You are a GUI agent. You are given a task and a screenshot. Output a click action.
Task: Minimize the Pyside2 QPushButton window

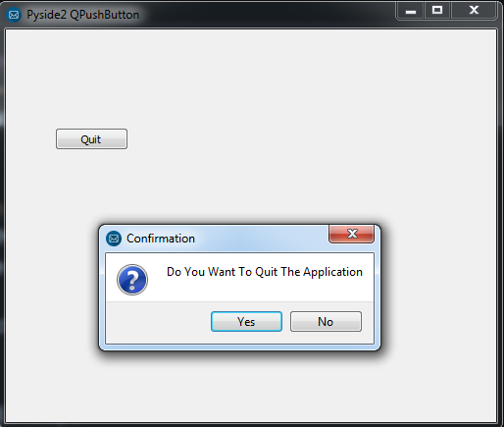(411, 11)
